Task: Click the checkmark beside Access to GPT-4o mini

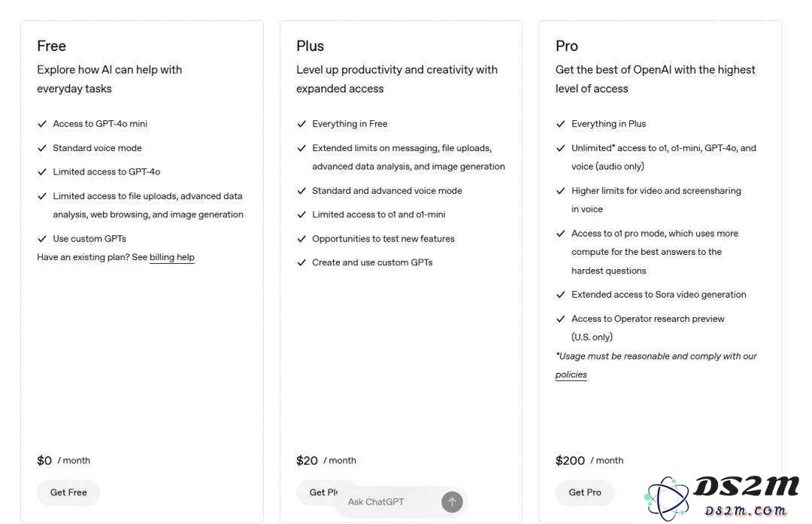Action: (x=42, y=124)
